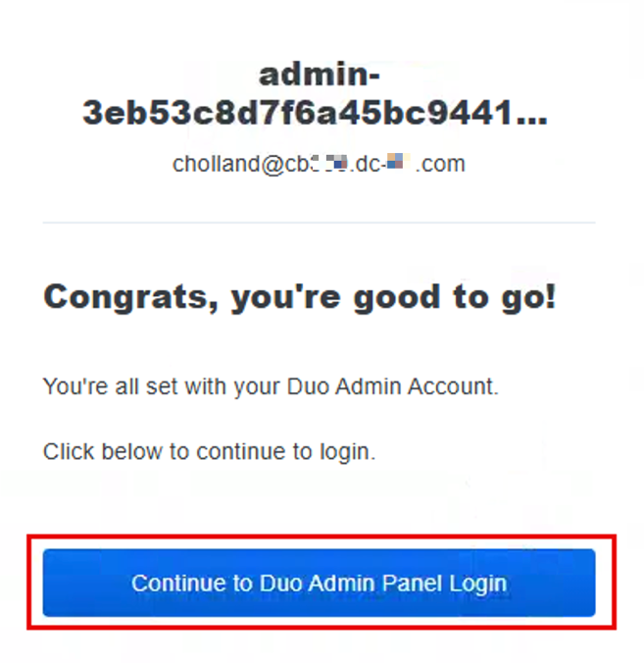Click the word "Congrats" in the heading
The image size is (644, 663).
click(x=125, y=296)
